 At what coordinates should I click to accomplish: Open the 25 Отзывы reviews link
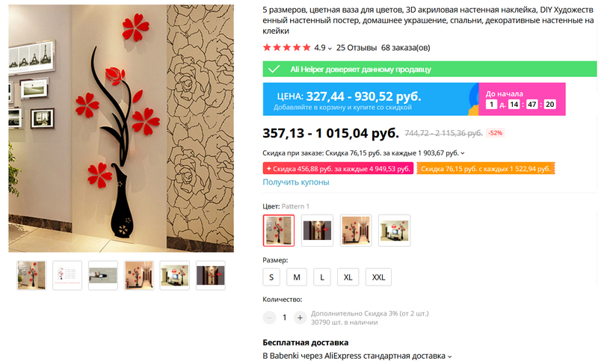point(357,48)
